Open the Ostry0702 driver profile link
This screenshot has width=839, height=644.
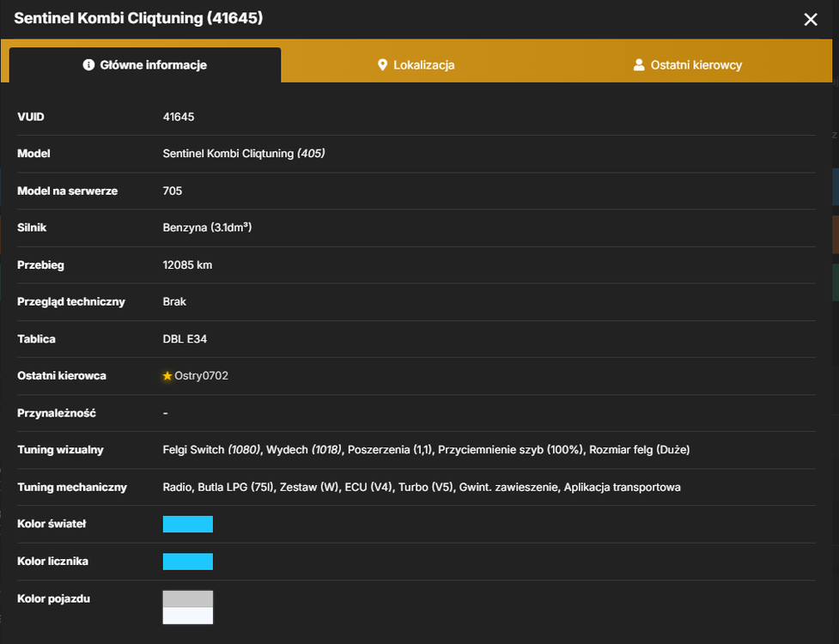[x=201, y=376]
